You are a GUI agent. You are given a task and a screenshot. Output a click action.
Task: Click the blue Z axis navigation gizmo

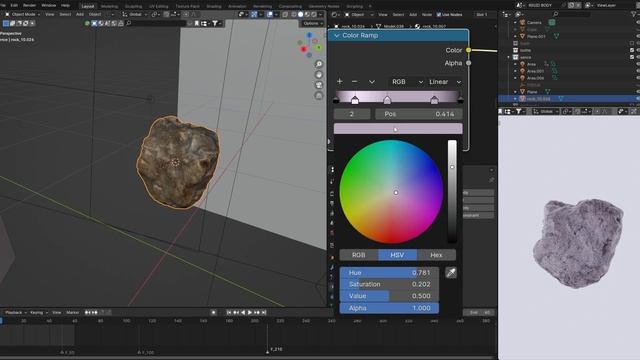pos(309,36)
